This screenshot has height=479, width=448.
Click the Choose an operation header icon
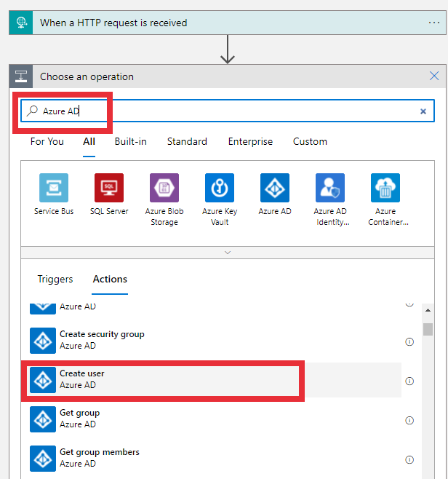pyautogui.click(x=21, y=76)
